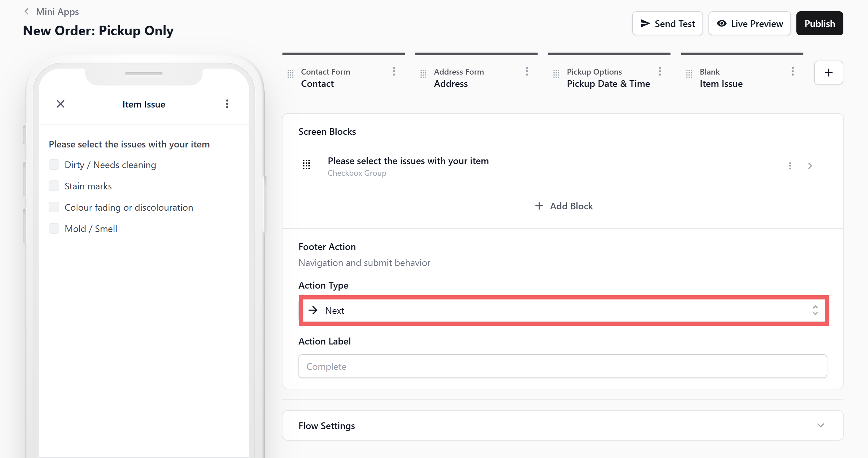Viewport: 868px width, 458px height.
Task: Open Contact Form tab options menu
Action: (x=394, y=71)
